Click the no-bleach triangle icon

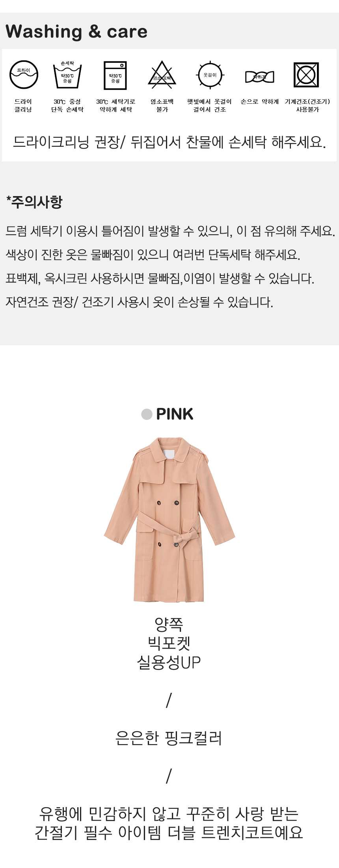click(x=162, y=75)
